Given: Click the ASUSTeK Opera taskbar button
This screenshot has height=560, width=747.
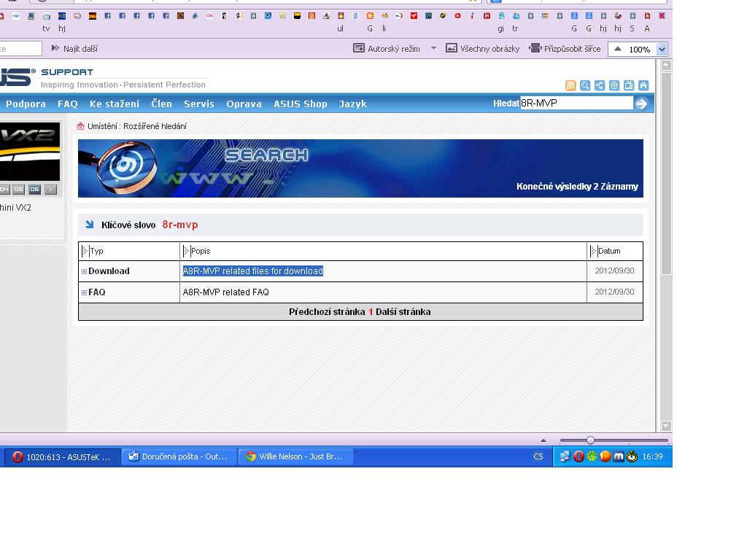Looking at the screenshot, I should 62,457.
